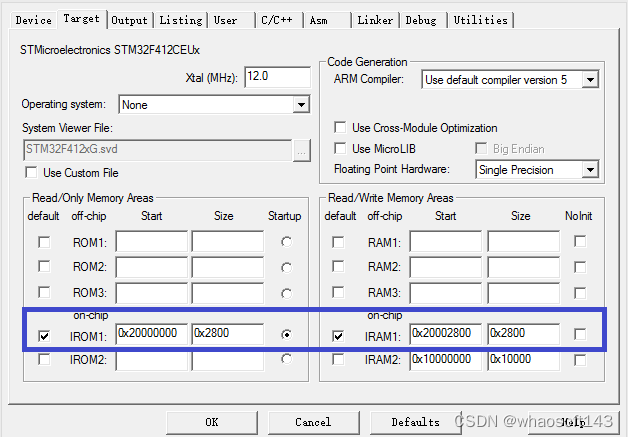Go to the Utilities tab
The width and height of the screenshot is (628, 437).
click(481, 20)
